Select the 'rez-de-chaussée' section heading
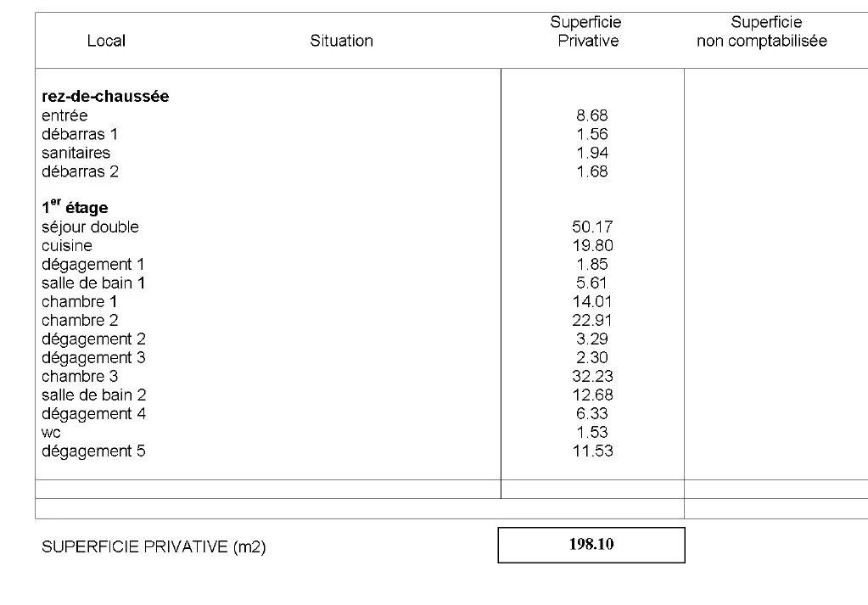The width and height of the screenshot is (868, 605). click(105, 97)
